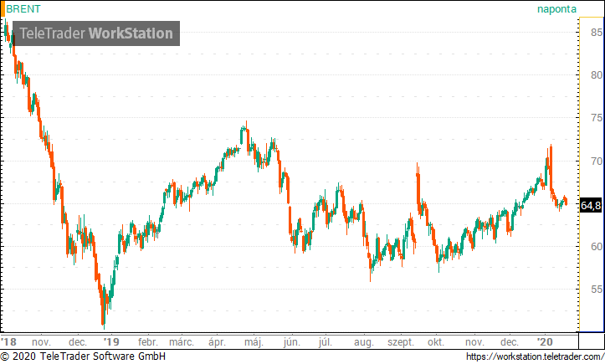Click the 'okt.' month label

coord(436,342)
